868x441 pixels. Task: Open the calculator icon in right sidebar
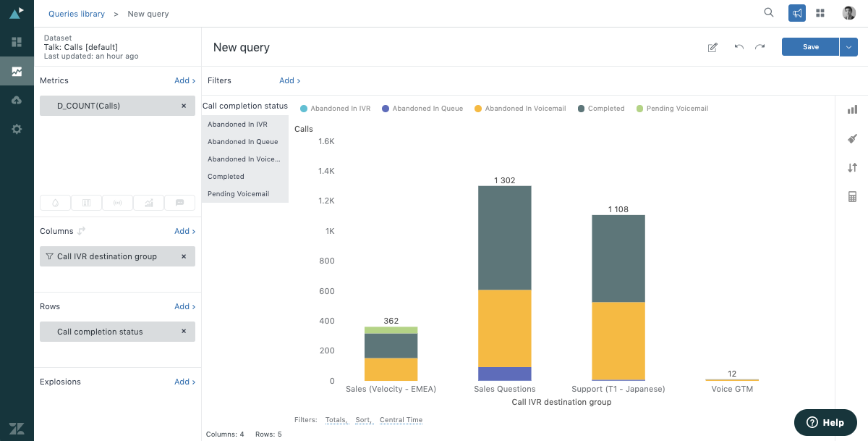pyautogui.click(x=852, y=197)
